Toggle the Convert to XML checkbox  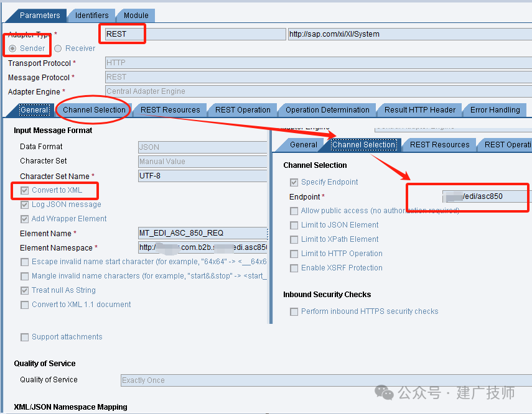[24, 191]
